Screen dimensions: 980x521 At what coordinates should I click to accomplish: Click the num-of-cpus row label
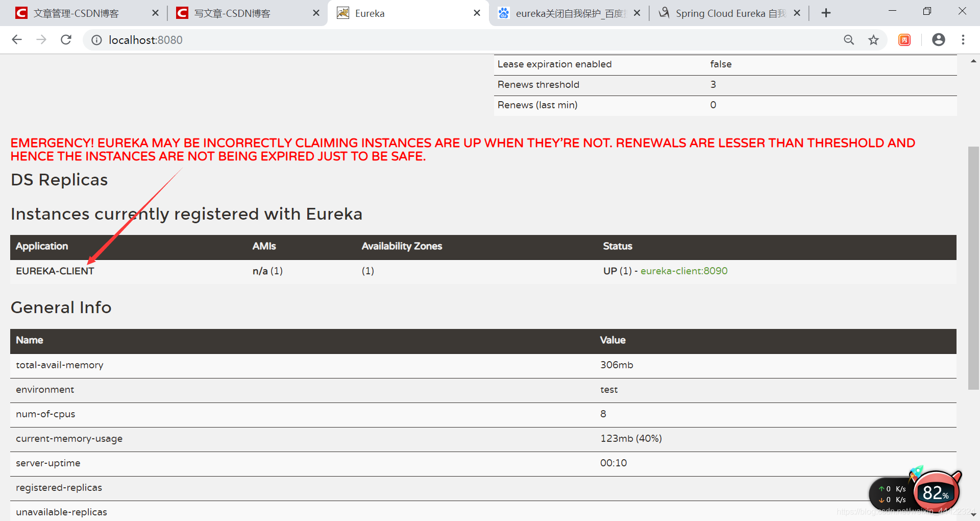45,414
